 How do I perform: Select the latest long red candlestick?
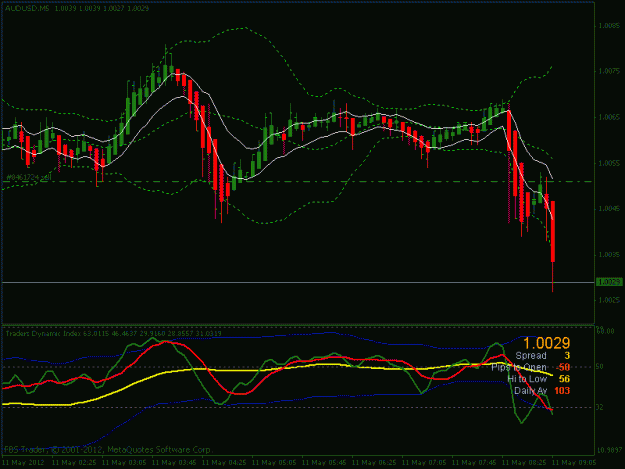point(553,232)
